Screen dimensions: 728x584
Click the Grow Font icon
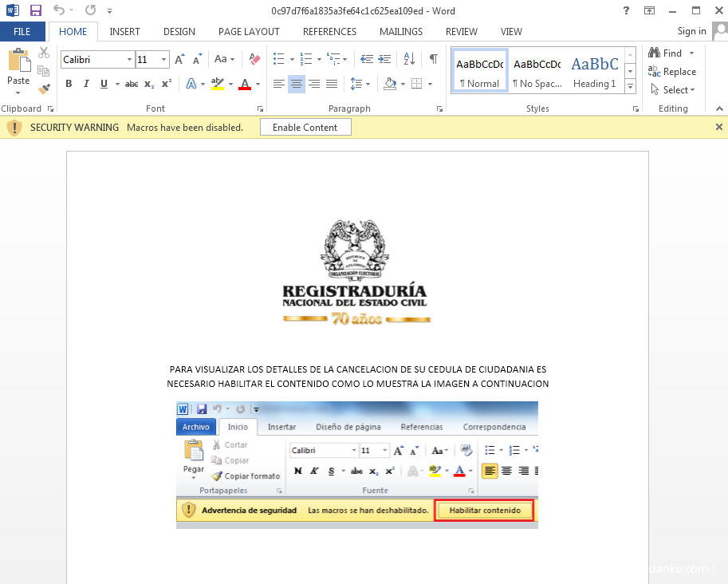point(179,59)
